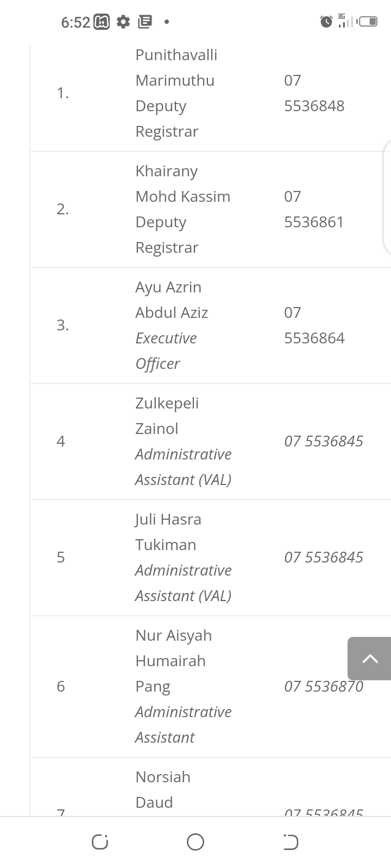The image size is (391, 868).
Task: Tap the Home navigation button
Action: (195, 842)
